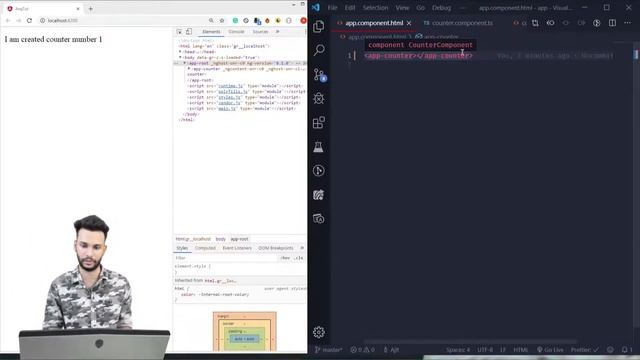Go back in the browser

tap(8, 20)
